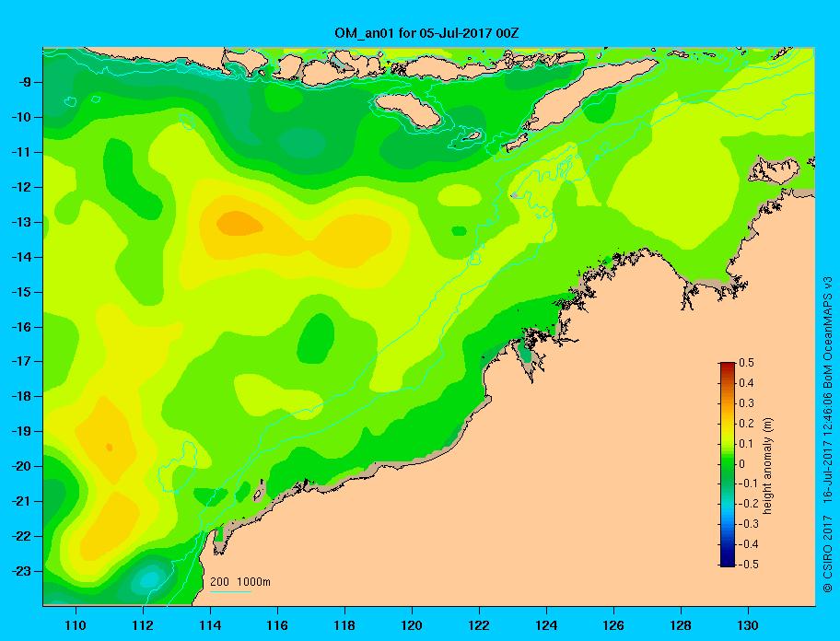Click longitude label '118'
Image resolution: width=840 pixels, height=641 pixels.
tap(344, 625)
